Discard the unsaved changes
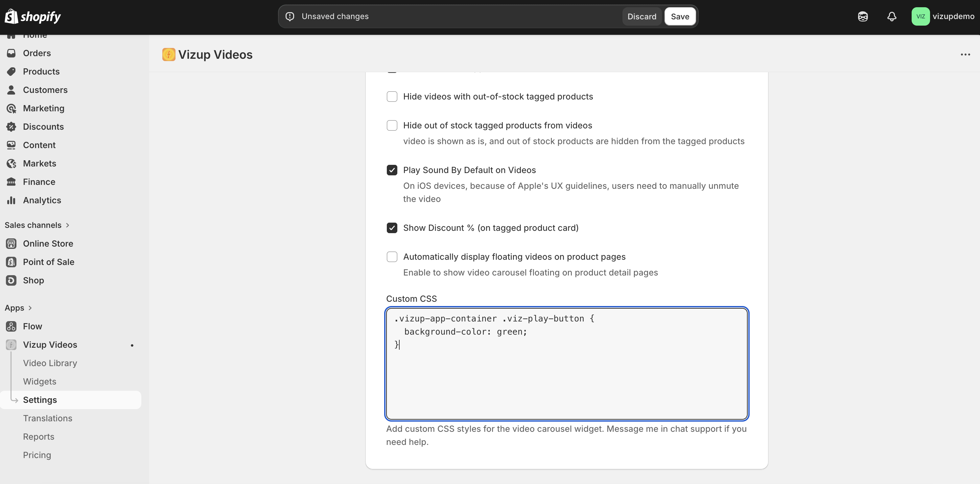Screen dimensions: 980x484 (642, 16)
